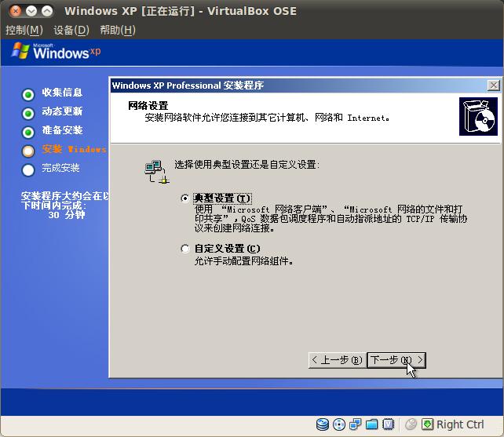Image resolution: width=504 pixels, height=437 pixels.
Task: Click the Windows XP flag logo
Action: [x=20, y=51]
